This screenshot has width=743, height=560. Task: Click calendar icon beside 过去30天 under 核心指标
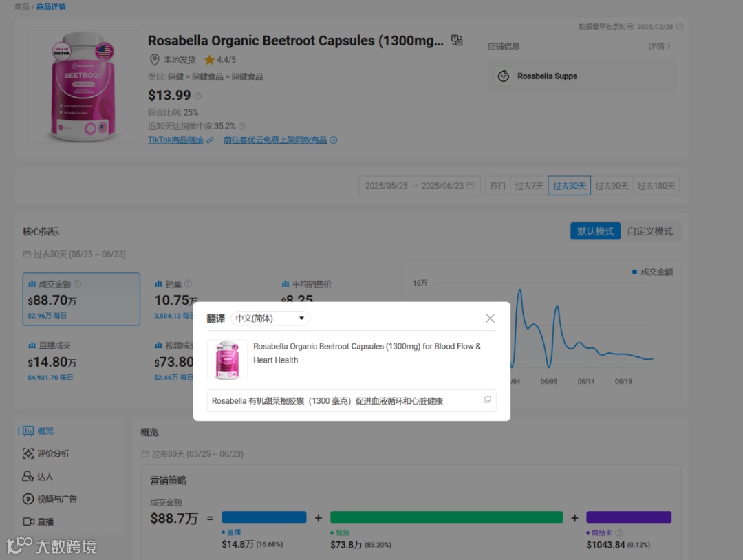click(27, 255)
